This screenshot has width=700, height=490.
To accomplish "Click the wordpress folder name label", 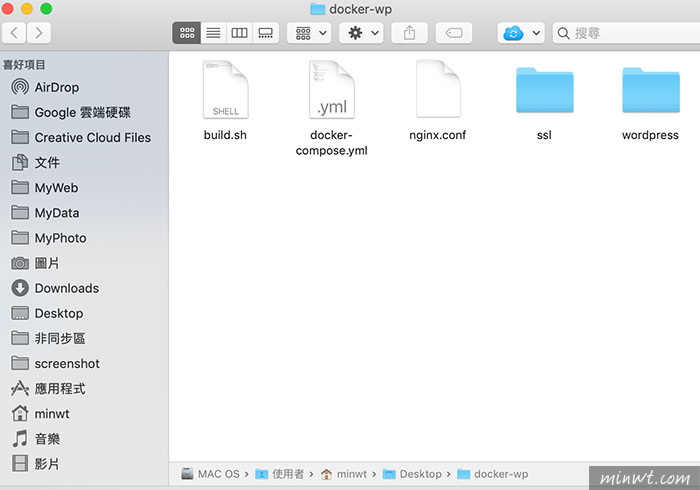I will pos(650,135).
